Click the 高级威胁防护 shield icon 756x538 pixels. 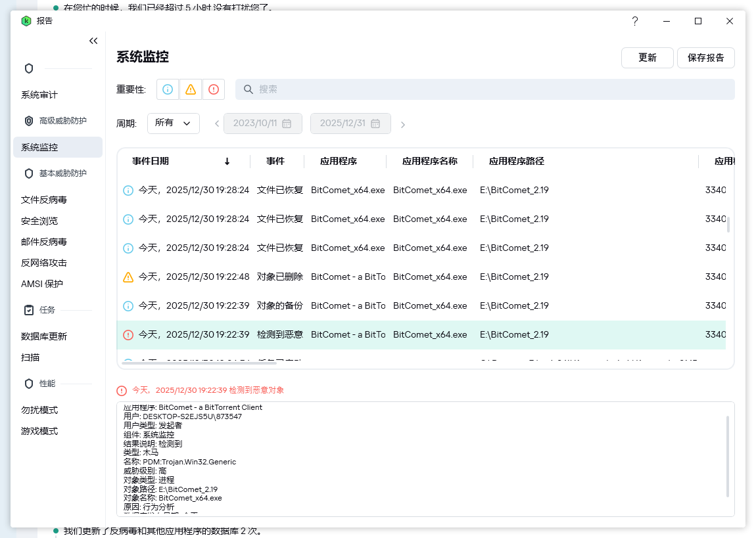click(29, 121)
